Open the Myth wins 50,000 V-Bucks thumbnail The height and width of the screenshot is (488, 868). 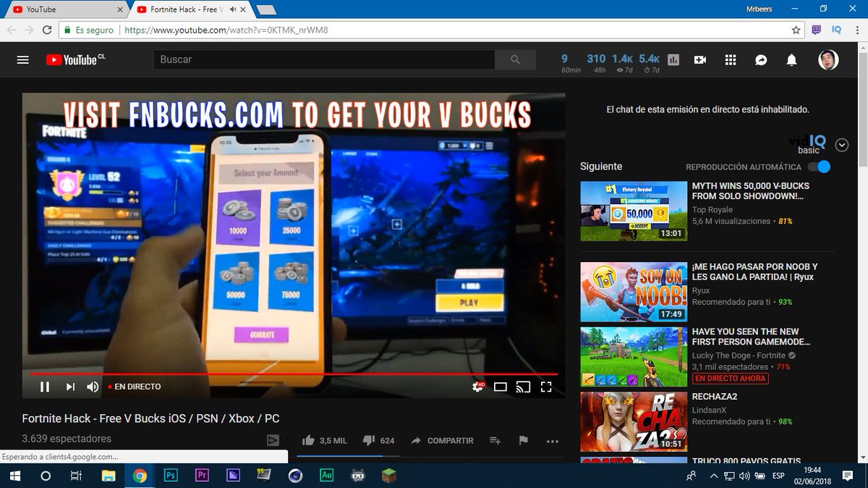point(634,211)
